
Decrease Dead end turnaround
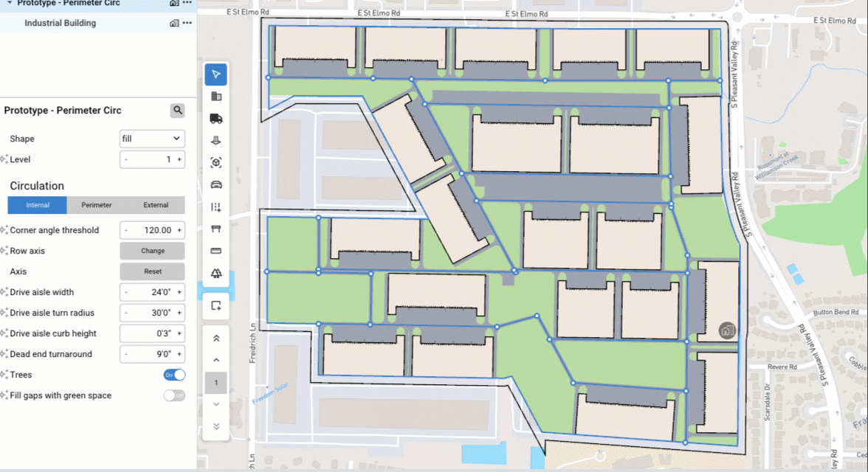click(x=126, y=354)
